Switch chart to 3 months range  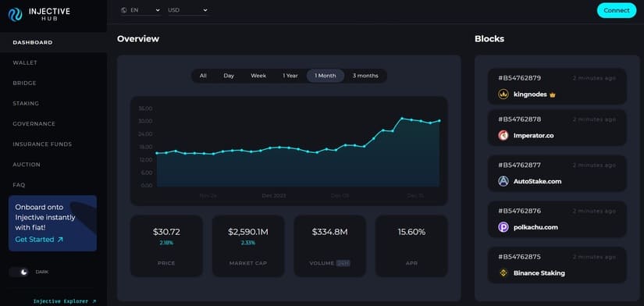(365, 76)
